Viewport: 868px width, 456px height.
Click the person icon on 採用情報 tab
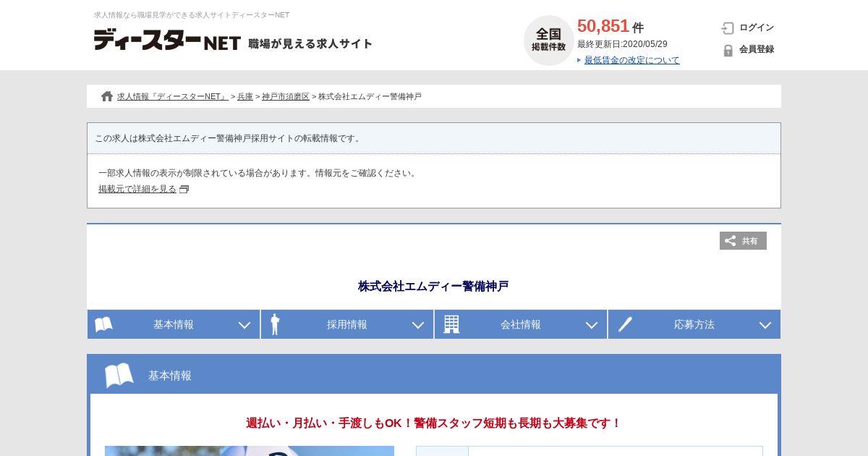coord(275,324)
